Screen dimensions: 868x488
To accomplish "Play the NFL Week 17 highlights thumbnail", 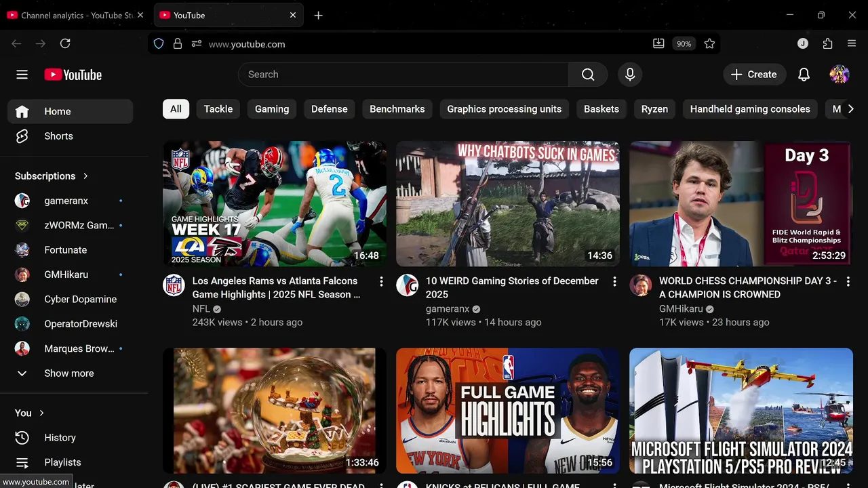I will point(275,204).
